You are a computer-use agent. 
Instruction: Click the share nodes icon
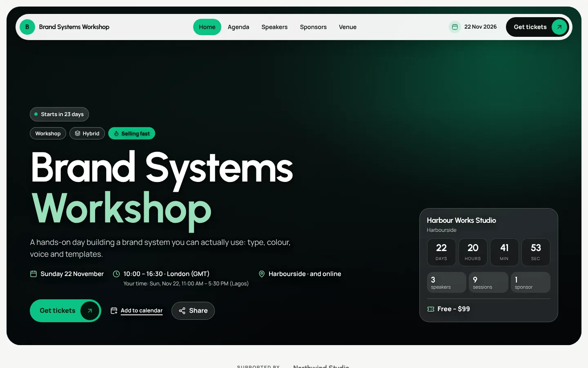[x=182, y=311]
